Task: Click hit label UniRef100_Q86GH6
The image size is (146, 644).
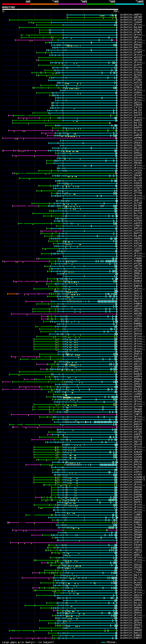Action: [x=131, y=487]
